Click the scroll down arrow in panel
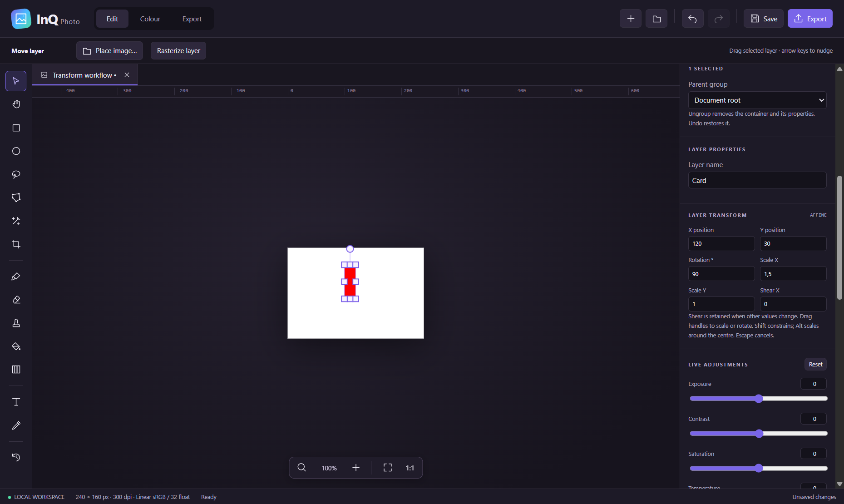844x504 pixels. [839, 484]
